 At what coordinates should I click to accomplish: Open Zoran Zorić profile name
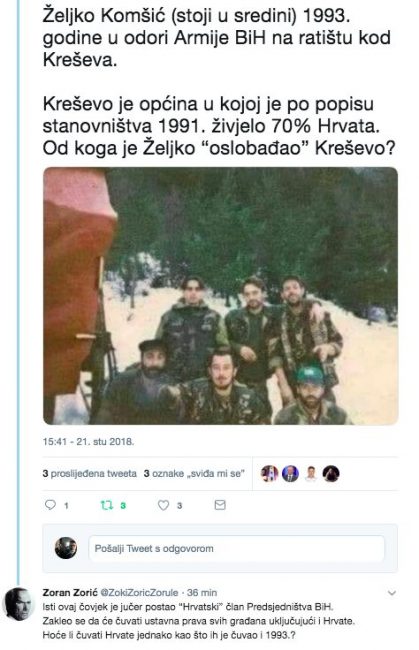pos(70,592)
